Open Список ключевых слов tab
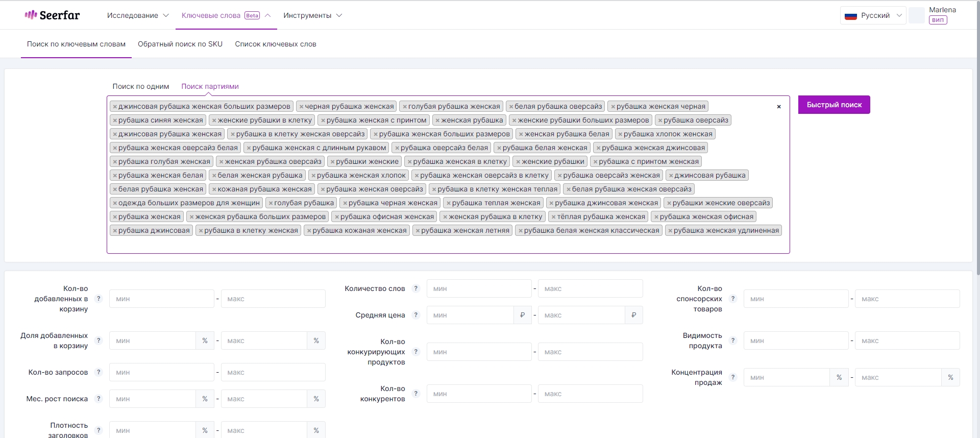 pyautogui.click(x=276, y=44)
